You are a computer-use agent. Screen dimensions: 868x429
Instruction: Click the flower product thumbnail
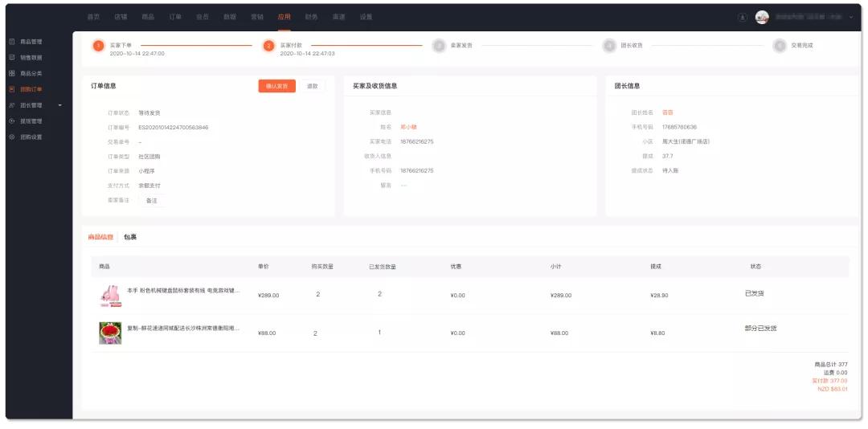coord(110,333)
